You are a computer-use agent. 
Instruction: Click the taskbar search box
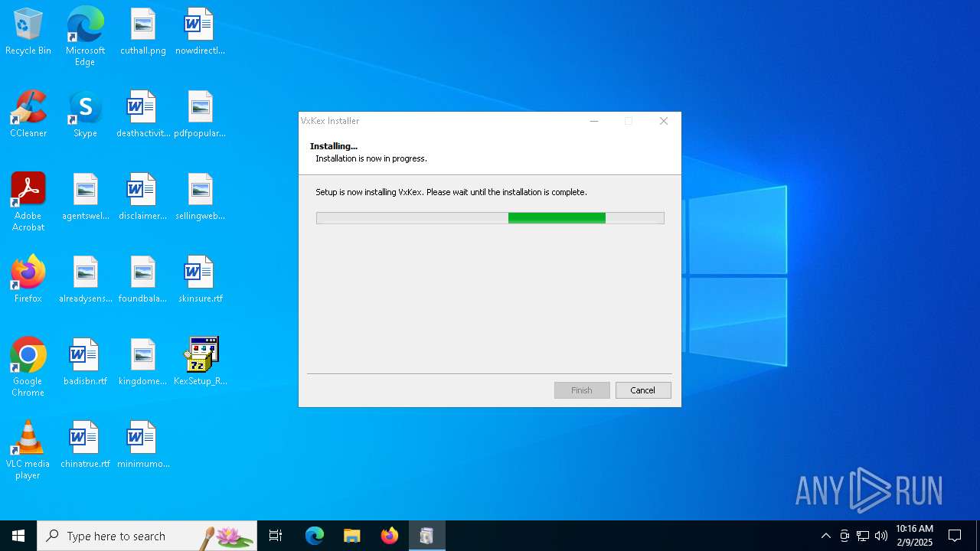tap(147, 536)
